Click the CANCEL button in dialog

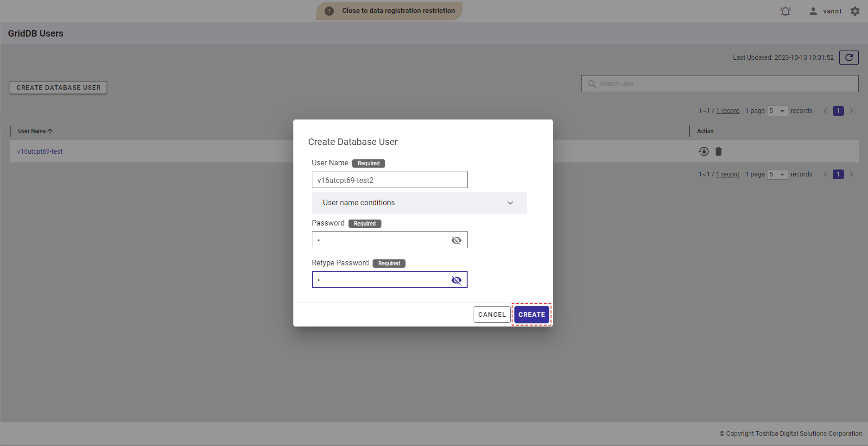pos(492,314)
